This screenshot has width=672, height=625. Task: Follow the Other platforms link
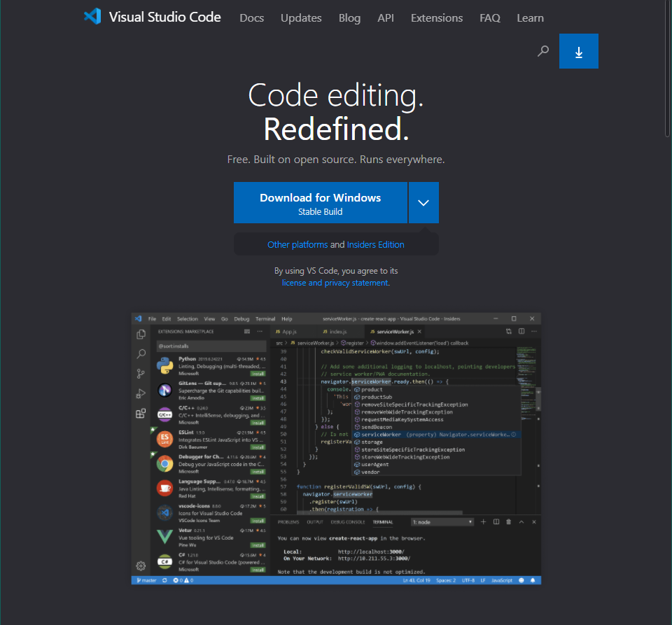pyautogui.click(x=297, y=244)
